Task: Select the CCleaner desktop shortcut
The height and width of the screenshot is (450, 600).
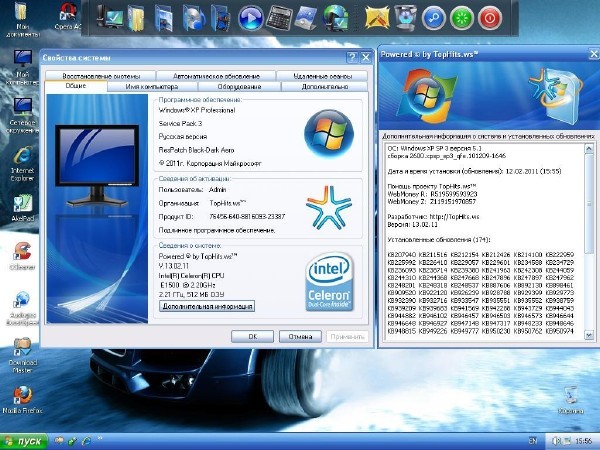Action: coord(22,256)
